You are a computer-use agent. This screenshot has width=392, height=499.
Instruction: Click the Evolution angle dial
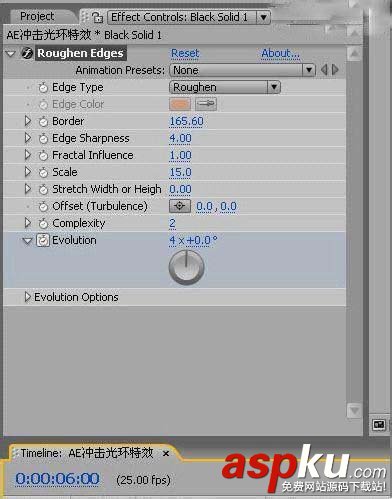(x=186, y=267)
